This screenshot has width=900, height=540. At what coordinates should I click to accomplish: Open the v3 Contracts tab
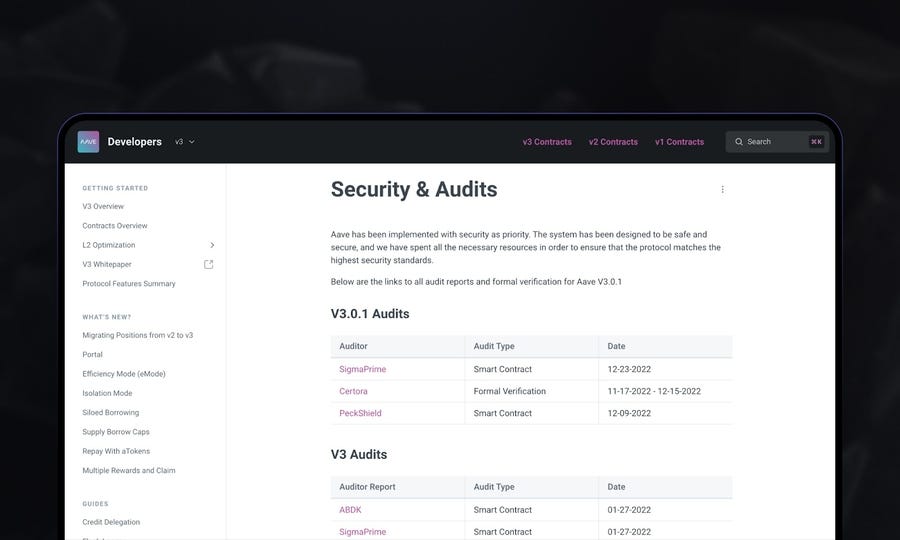tap(547, 142)
